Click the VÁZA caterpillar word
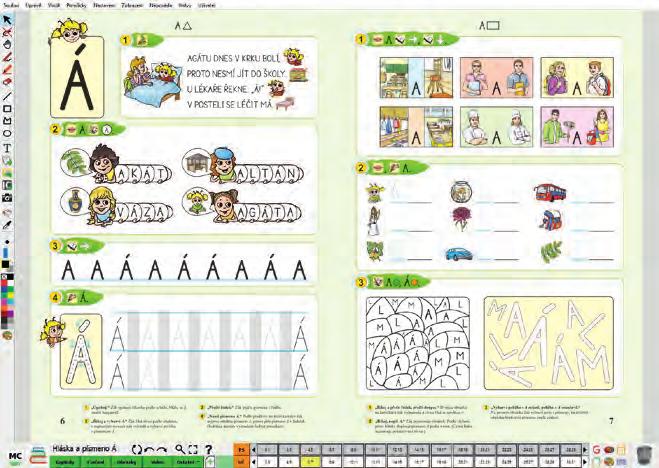Viewport: 659px width, 468px height. click(x=143, y=213)
